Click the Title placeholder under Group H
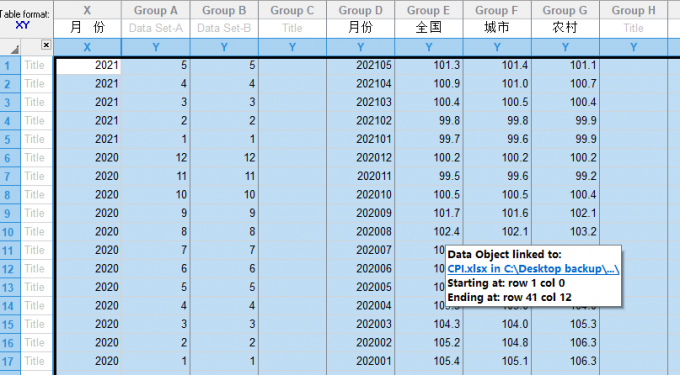Viewport: 680px width, 375px height. (x=634, y=28)
